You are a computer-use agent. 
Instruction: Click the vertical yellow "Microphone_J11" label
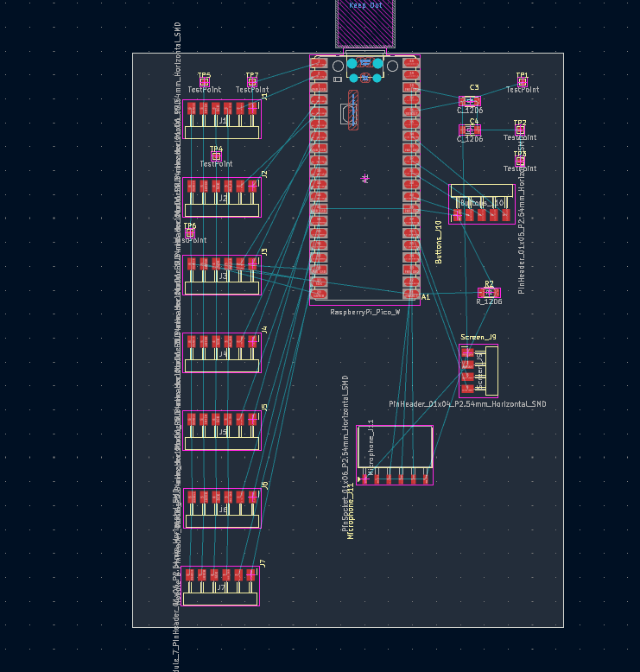click(x=351, y=511)
